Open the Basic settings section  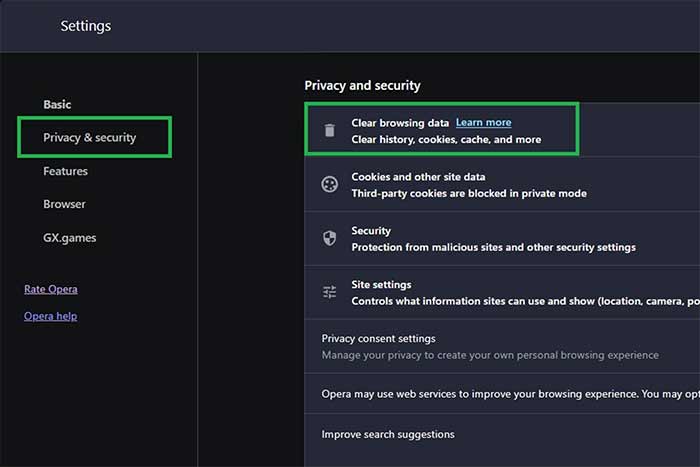[57, 105]
